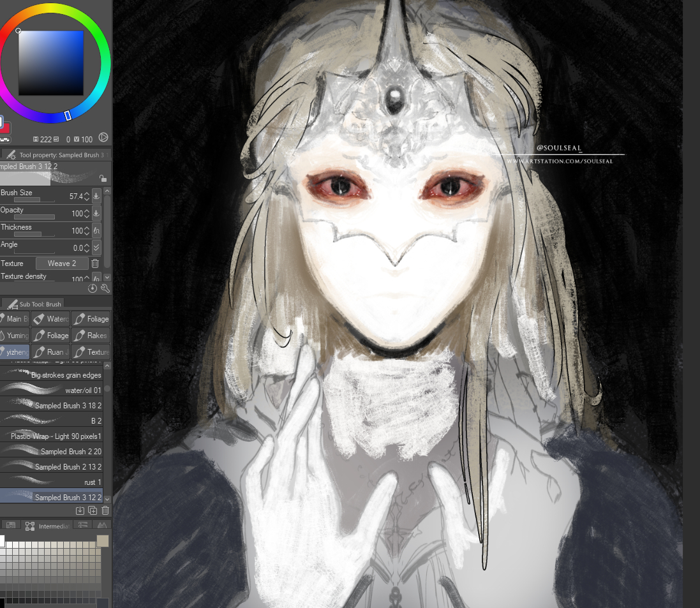Viewport: 700px width, 608px height.
Task: Select the Watercolor brush group
Action: coord(50,319)
